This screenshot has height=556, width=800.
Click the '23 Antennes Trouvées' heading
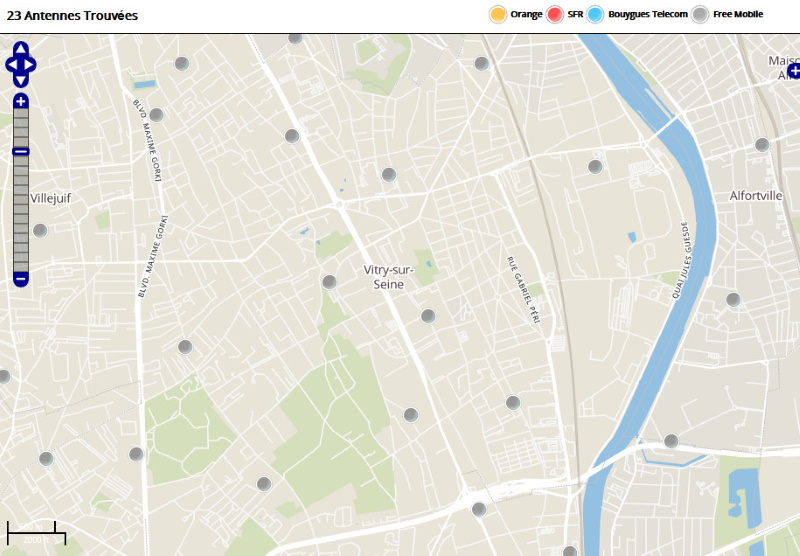72,16
